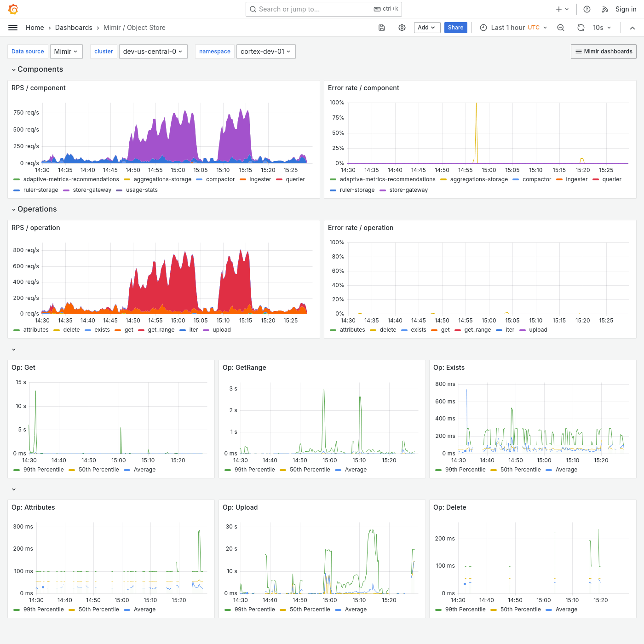Click the get_range series color swatch
This screenshot has height=644, width=644.
[141, 330]
